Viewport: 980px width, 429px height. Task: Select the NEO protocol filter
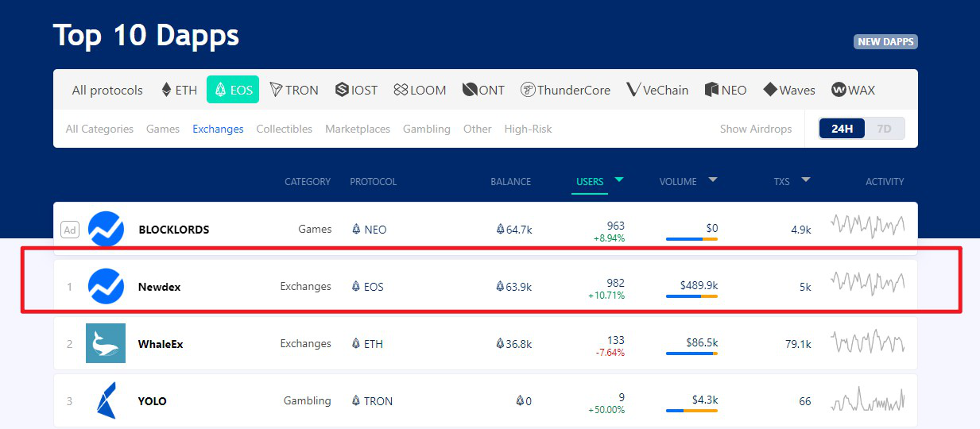[x=726, y=90]
